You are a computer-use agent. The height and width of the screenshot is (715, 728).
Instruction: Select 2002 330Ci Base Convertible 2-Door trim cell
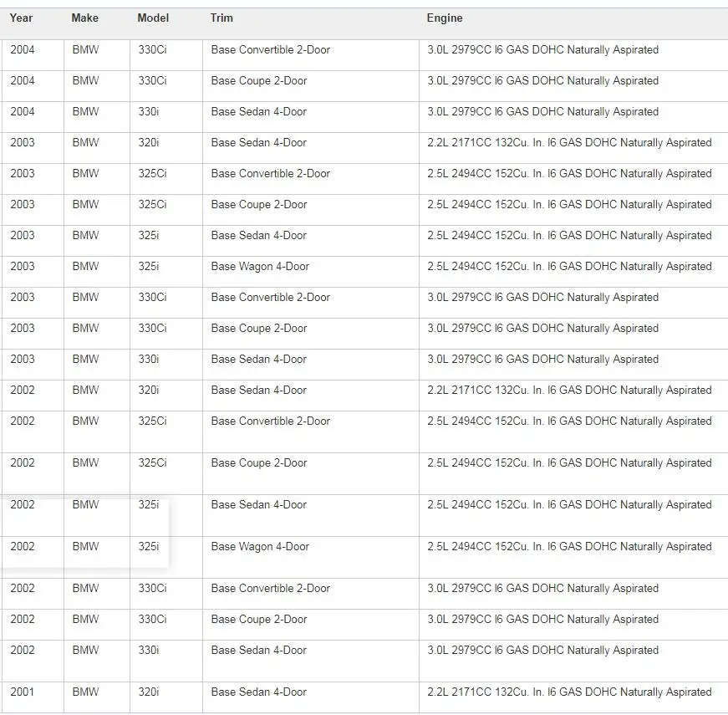pos(311,594)
